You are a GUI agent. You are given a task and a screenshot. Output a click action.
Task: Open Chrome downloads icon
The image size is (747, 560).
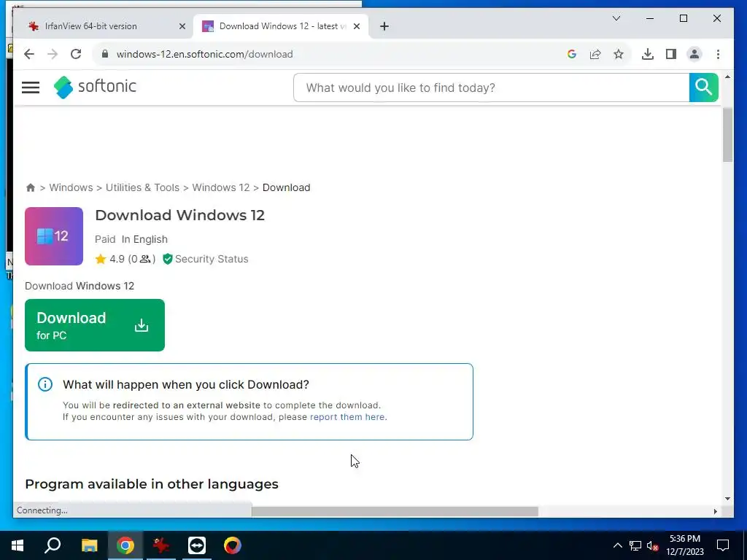click(x=648, y=54)
